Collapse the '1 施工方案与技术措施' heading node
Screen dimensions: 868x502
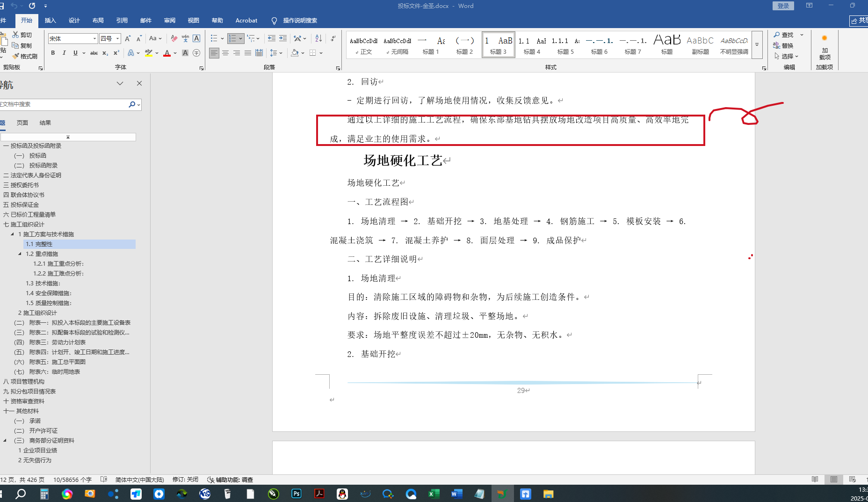[12, 234]
